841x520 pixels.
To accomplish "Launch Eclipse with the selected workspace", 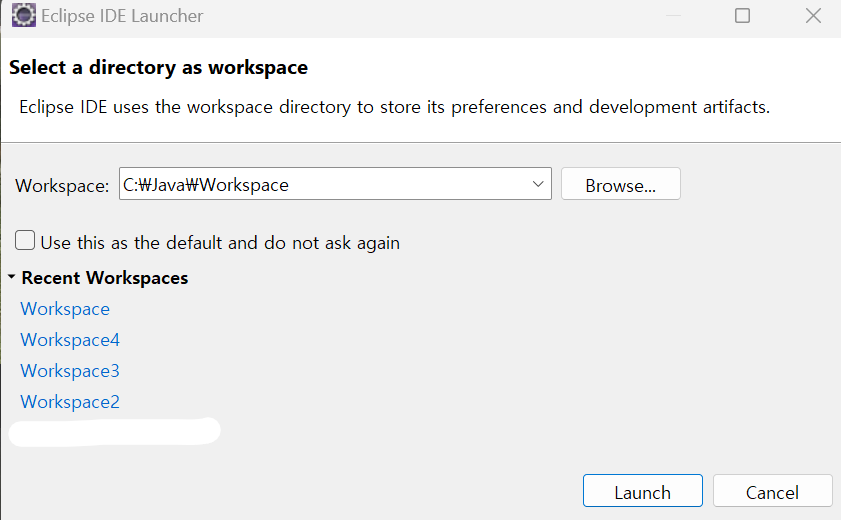I will tap(643, 491).
